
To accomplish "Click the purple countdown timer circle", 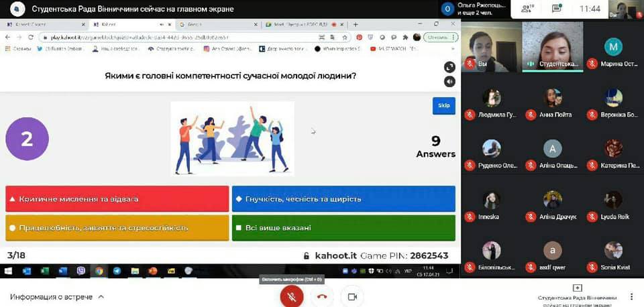I will click(27, 139).
